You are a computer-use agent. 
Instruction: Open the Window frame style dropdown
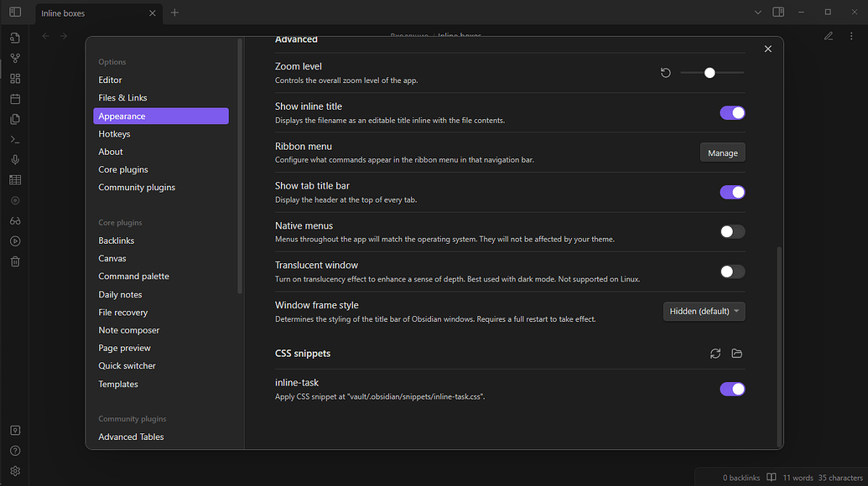pyautogui.click(x=704, y=311)
